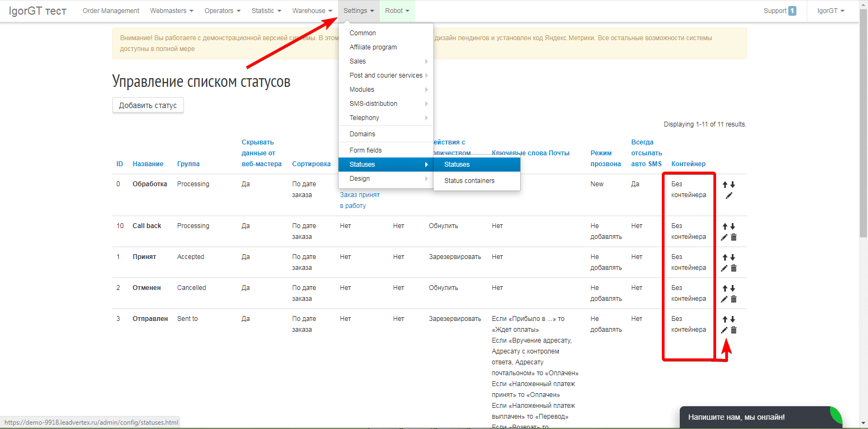868x429 pixels.
Task: Sort table by ID column
Action: (x=119, y=164)
